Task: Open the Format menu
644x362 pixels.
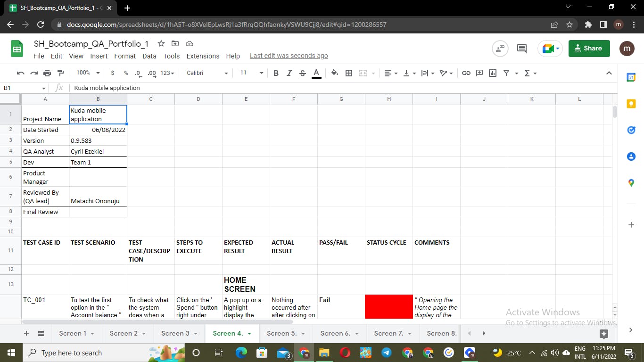Action: point(125,56)
